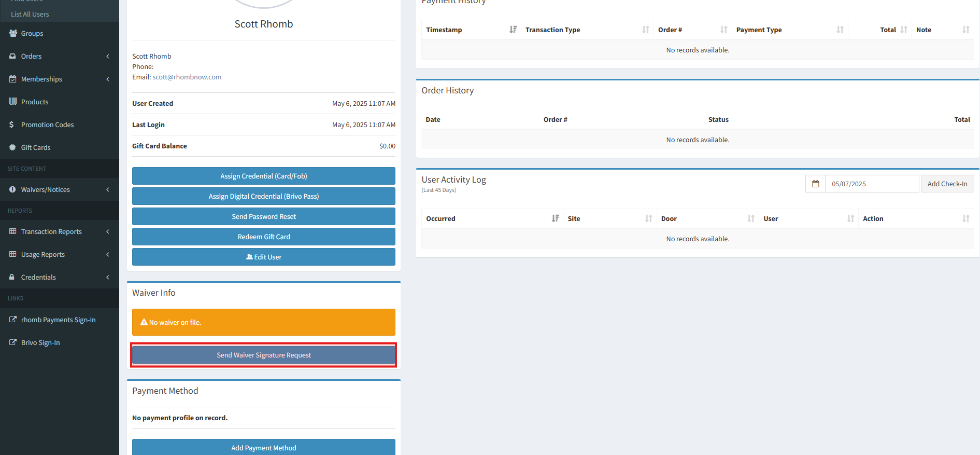The width and height of the screenshot is (980, 455).
Task: Open Promotion Codes in sidebar
Action: [x=47, y=125]
